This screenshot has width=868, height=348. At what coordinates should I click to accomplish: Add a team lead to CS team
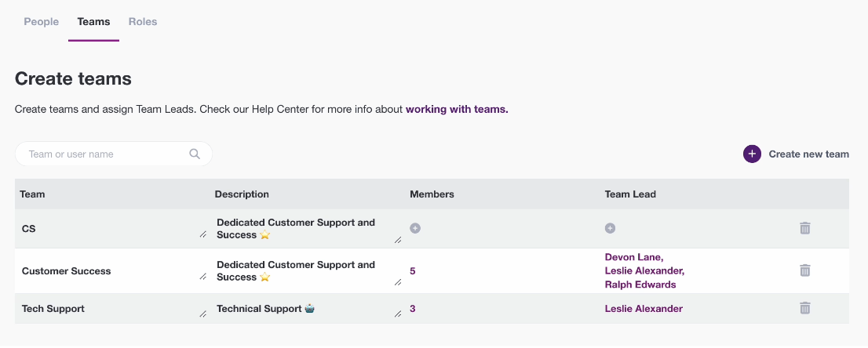click(610, 228)
